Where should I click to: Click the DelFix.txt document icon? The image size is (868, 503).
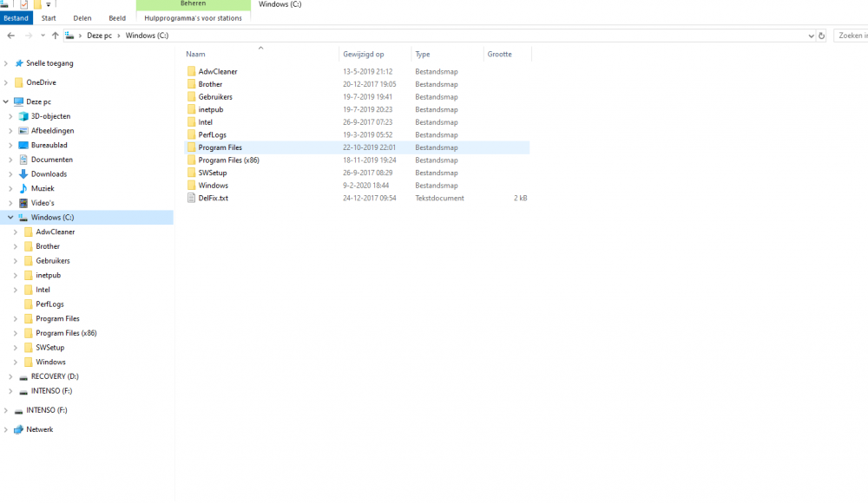[x=191, y=198]
